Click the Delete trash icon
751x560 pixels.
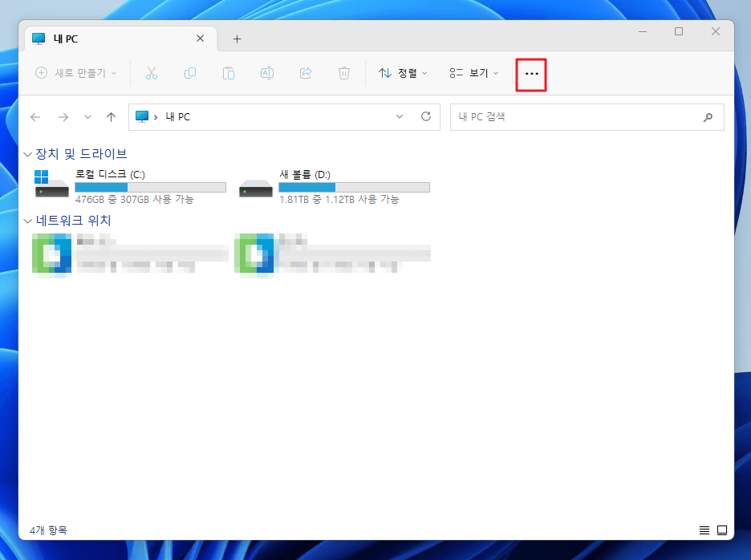(344, 73)
